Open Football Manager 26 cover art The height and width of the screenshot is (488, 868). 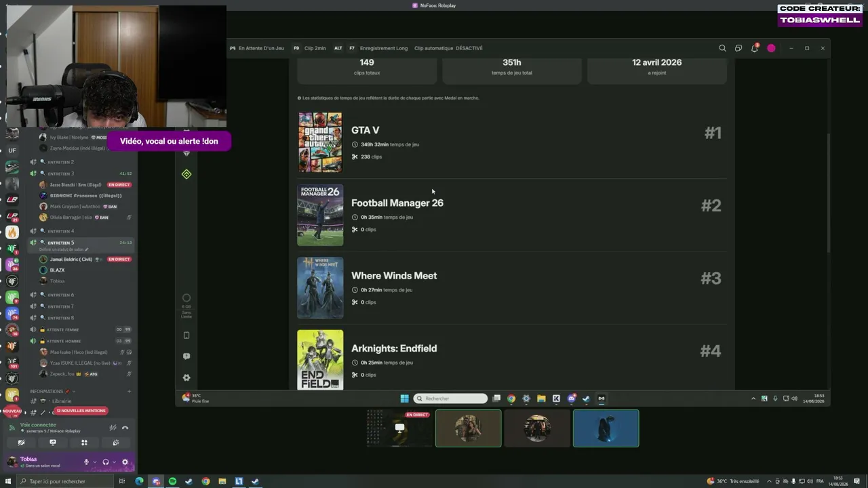click(320, 215)
